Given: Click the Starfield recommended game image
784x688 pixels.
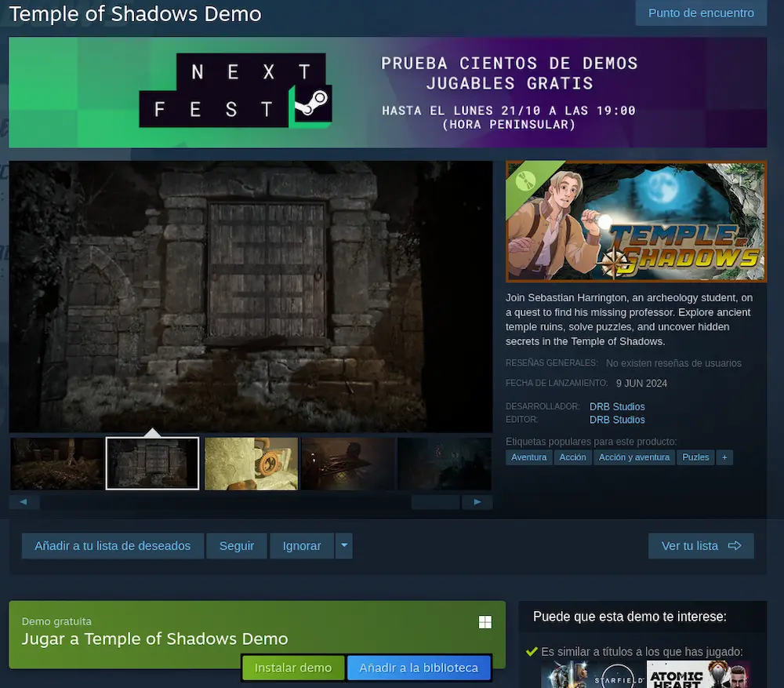Looking at the screenshot, I should tap(593, 675).
